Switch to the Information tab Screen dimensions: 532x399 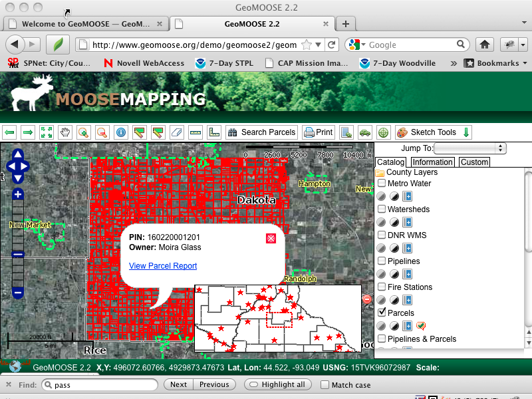[x=433, y=162]
